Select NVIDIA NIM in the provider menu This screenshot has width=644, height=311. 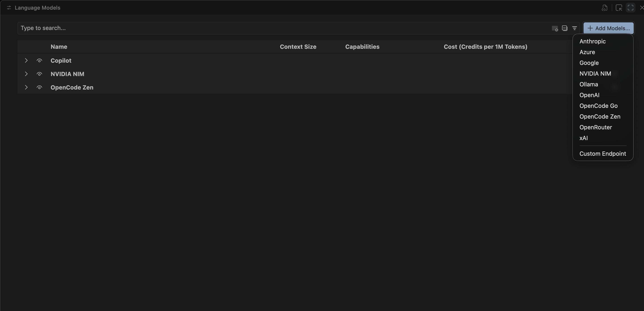(x=603, y=74)
